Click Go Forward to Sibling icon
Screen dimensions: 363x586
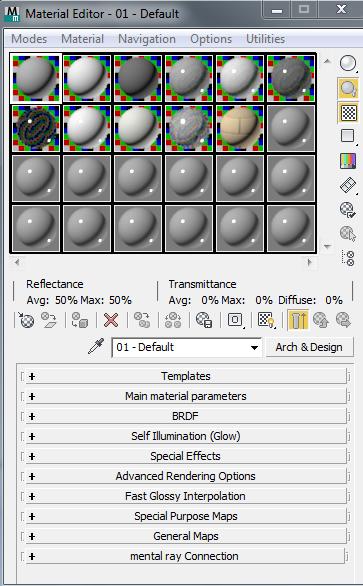coord(343,320)
